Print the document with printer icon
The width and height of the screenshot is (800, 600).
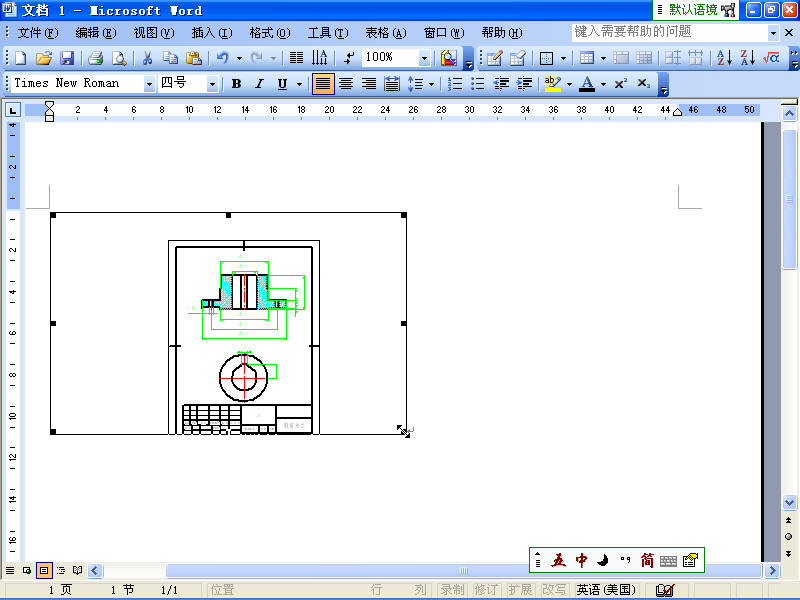coord(95,58)
